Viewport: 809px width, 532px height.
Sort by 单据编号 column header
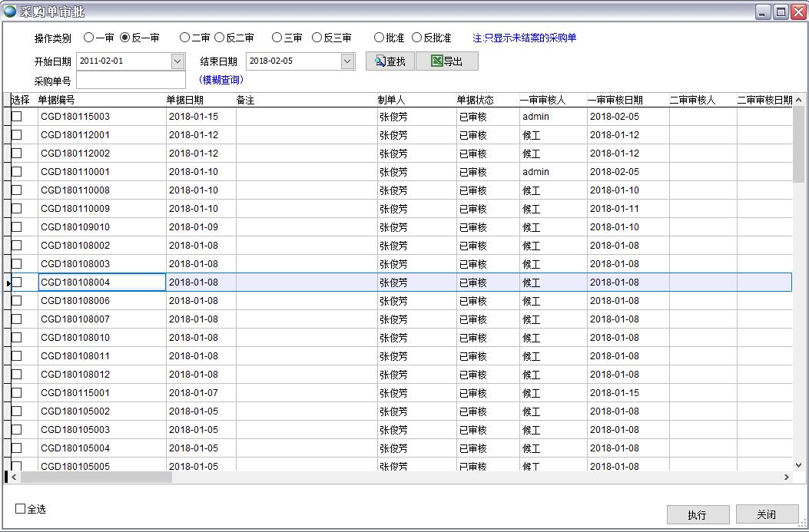click(x=57, y=100)
